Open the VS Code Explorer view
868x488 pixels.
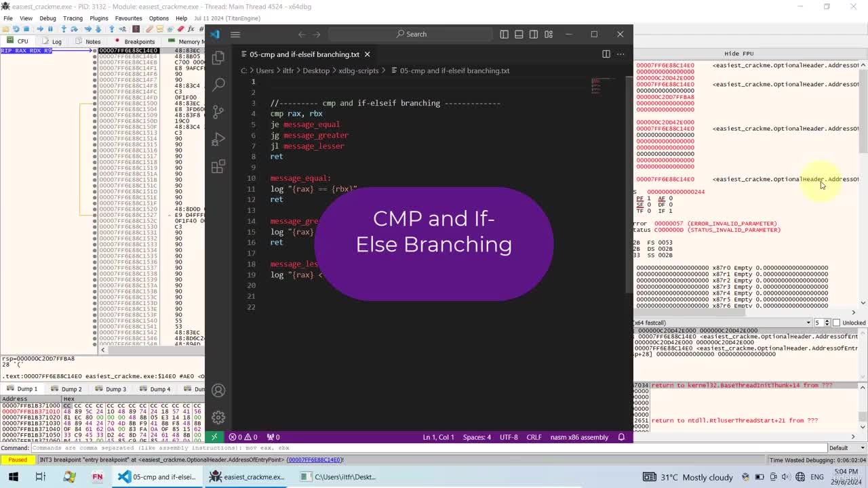218,58
